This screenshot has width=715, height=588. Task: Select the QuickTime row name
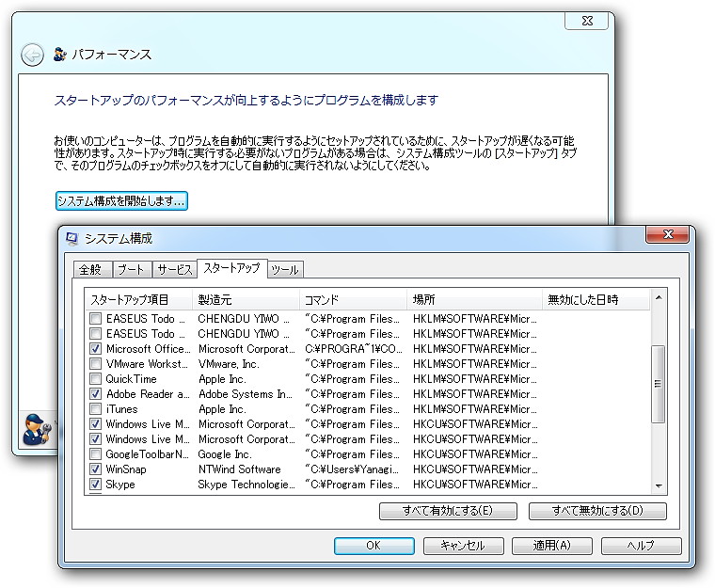131,378
